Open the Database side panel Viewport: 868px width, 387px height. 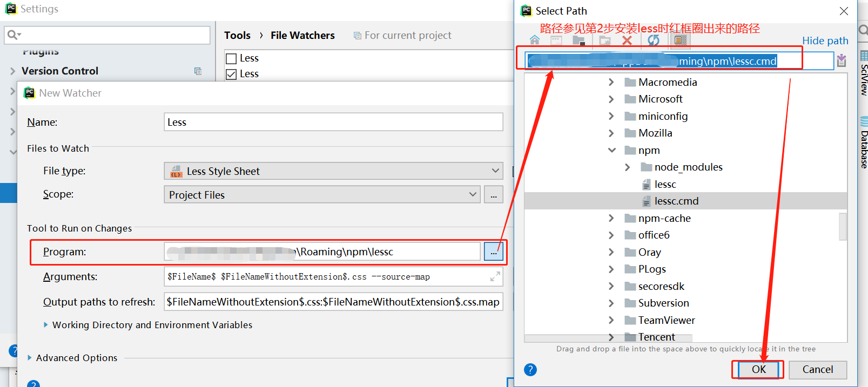coord(864,142)
